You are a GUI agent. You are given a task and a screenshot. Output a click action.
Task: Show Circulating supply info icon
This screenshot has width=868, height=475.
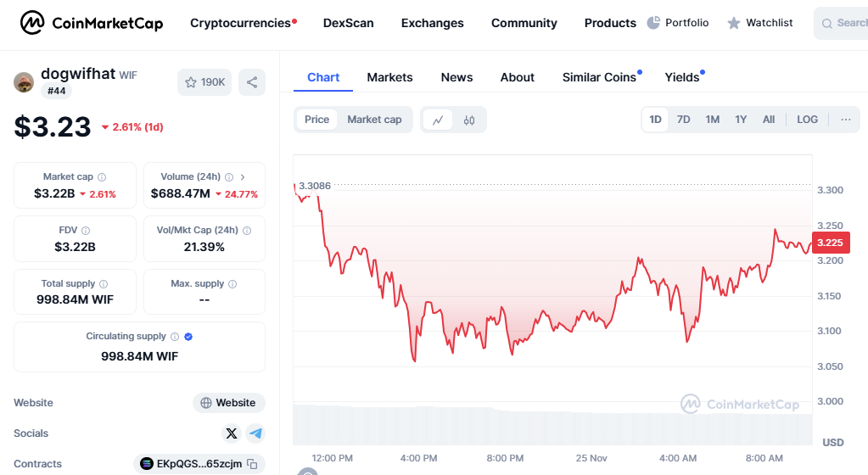[175, 337]
